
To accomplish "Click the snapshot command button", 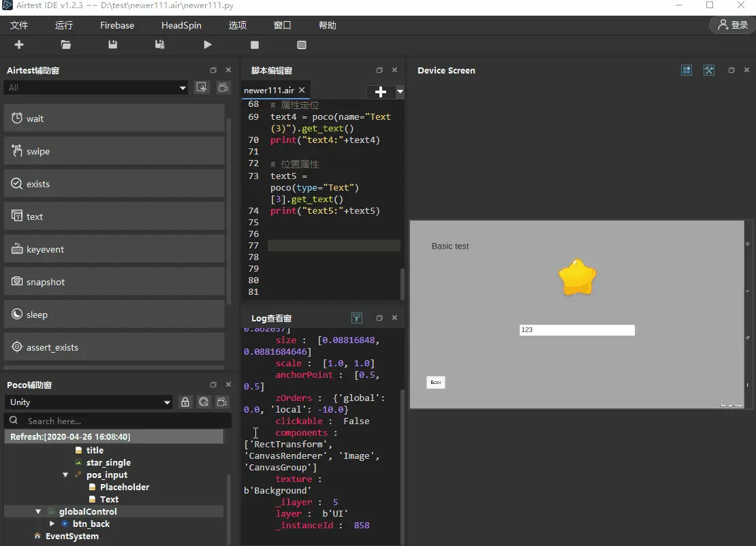I will click(114, 282).
